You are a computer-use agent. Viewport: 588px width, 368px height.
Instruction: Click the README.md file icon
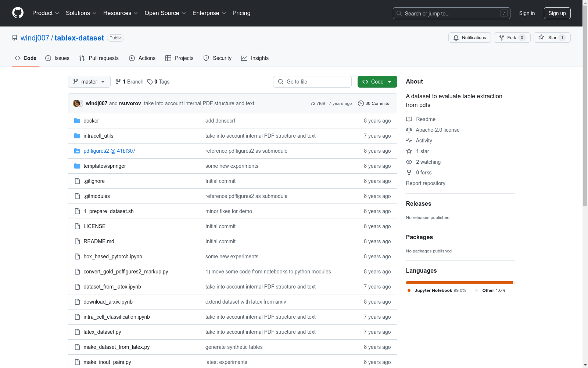click(x=77, y=241)
